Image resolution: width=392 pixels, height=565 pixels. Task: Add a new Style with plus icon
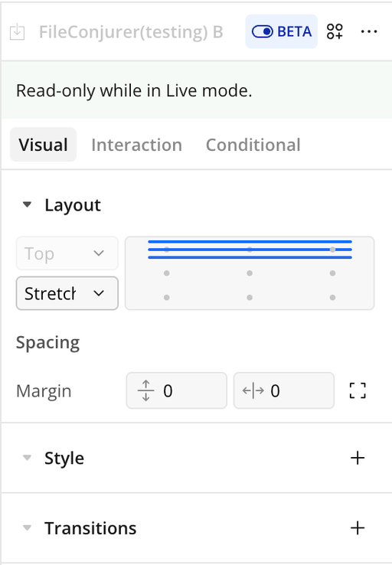(358, 458)
